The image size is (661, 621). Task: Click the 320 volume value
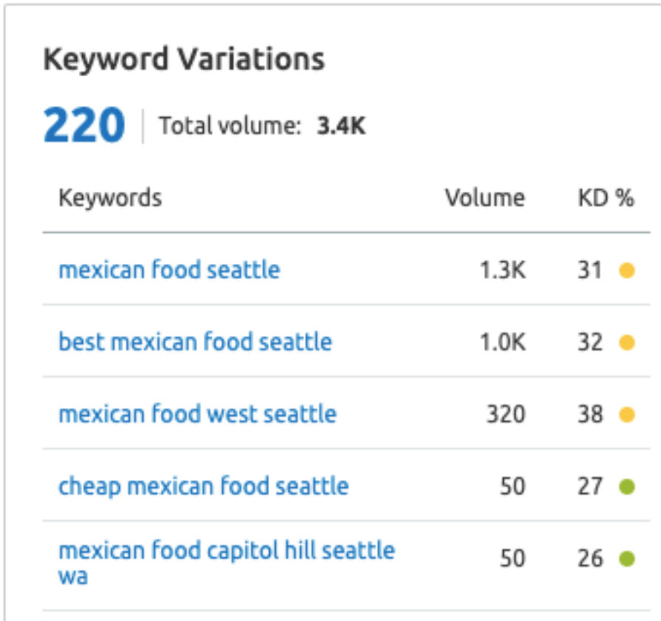pyautogui.click(x=506, y=414)
